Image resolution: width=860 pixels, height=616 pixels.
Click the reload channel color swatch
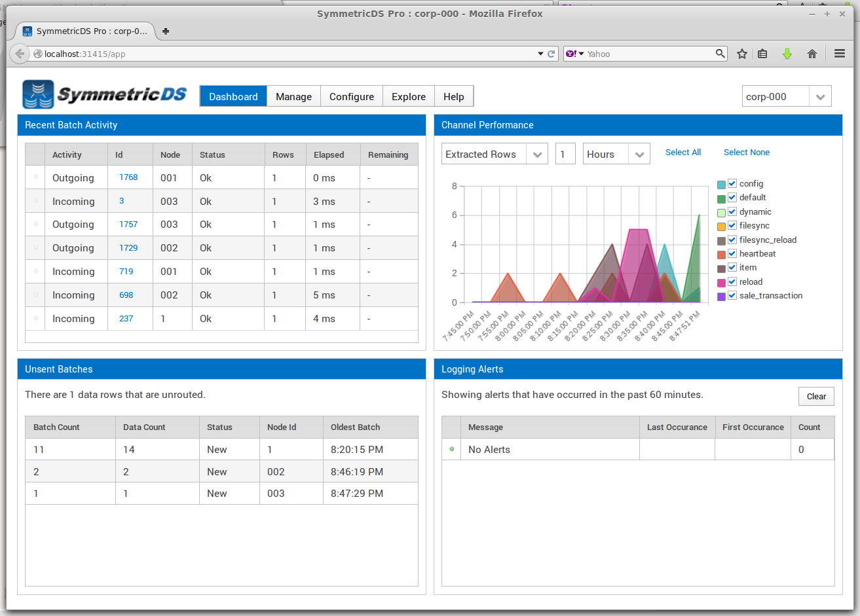tap(721, 282)
